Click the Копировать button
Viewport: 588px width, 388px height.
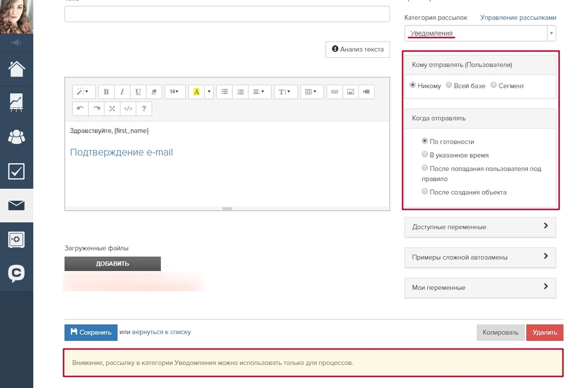click(x=500, y=332)
